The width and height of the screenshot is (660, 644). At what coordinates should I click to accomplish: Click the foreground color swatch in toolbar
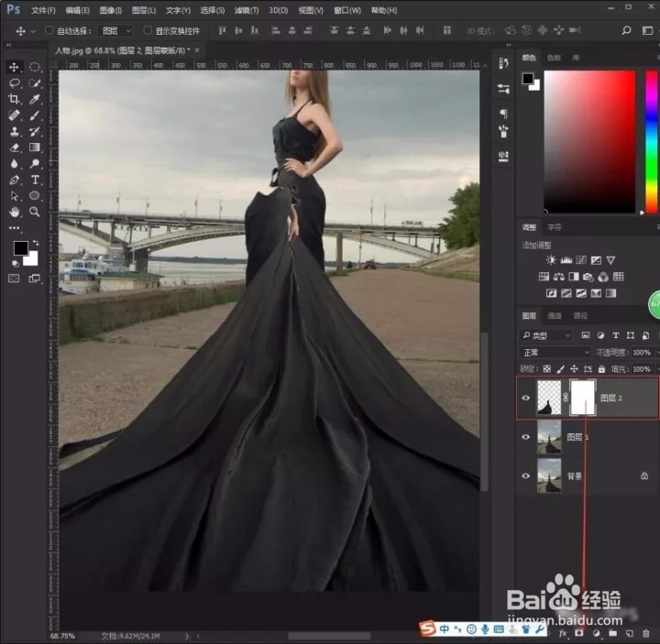tap(19, 247)
